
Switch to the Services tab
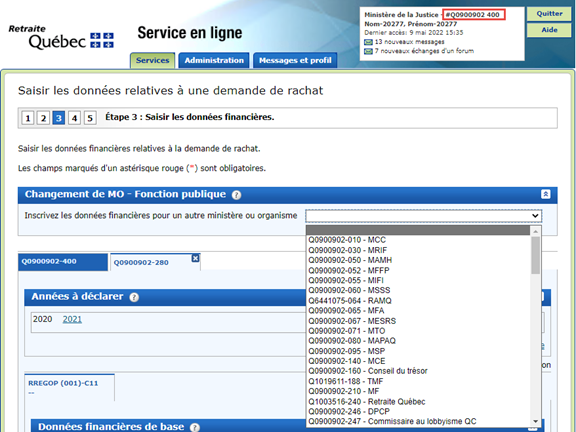pos(152,60)
